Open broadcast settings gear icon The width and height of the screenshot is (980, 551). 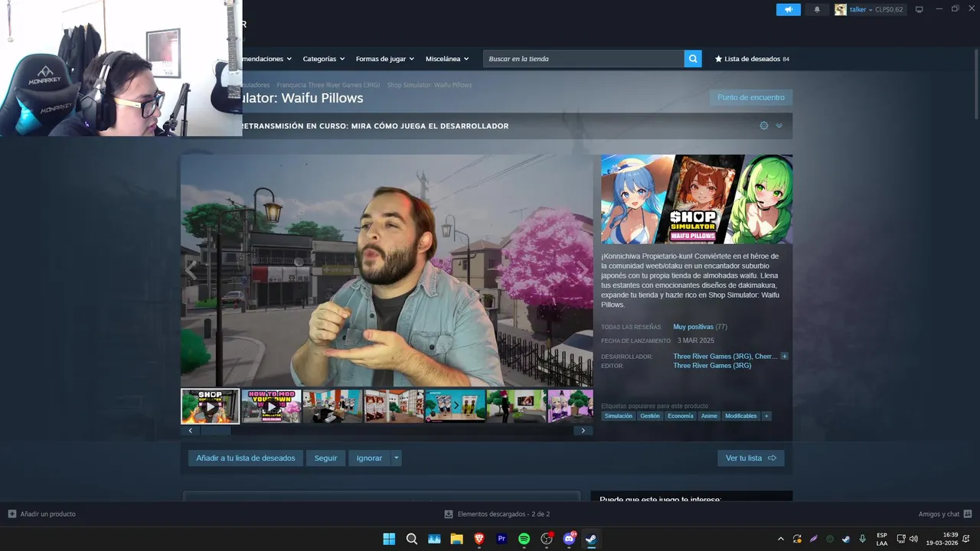(x=764, y=126)
